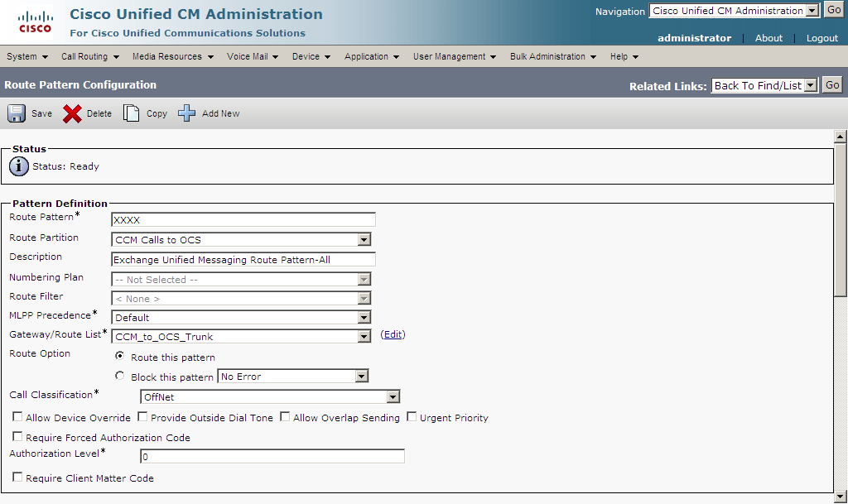Open the Call Classification dropdown

pyautogui.click(x=393, y=396)
